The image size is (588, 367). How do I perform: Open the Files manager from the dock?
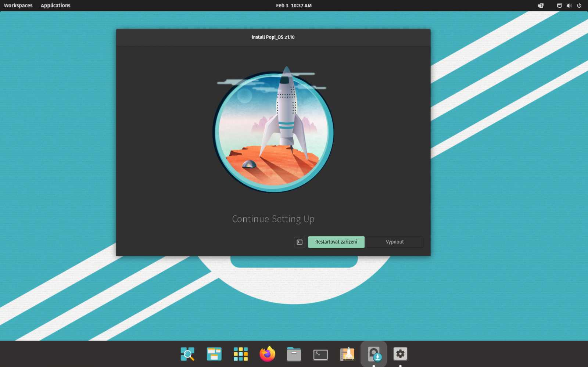click(294, 354)
